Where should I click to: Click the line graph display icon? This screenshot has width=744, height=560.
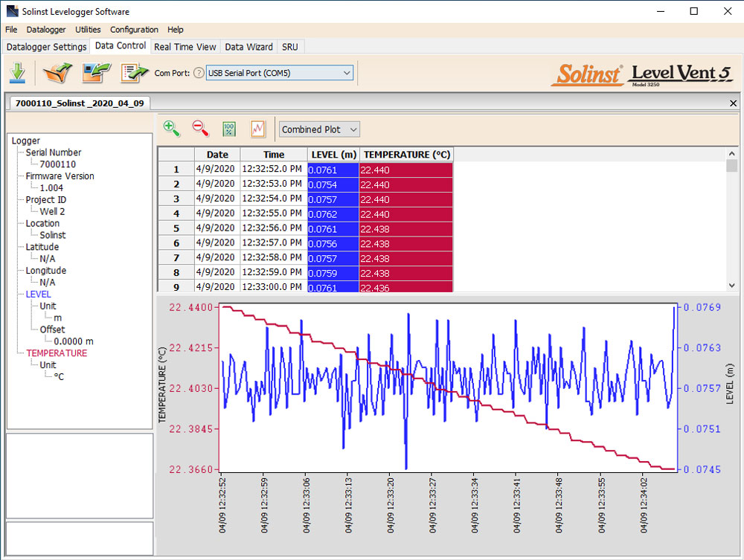[257, 129]
